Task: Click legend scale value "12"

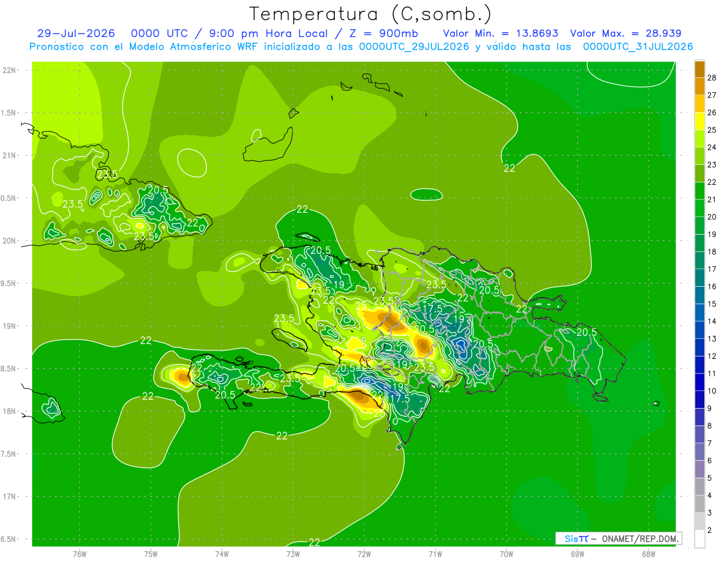Action: (712, 356)
